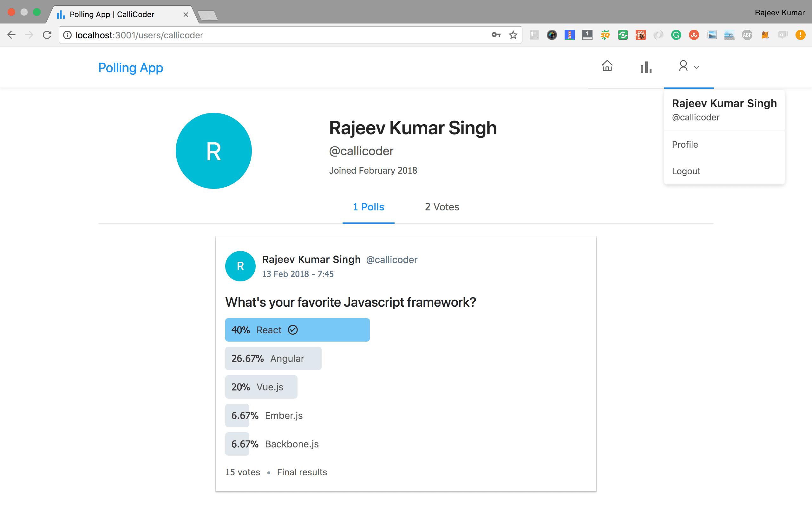Click the Adblock Plus extension icon

click(748, 35)
